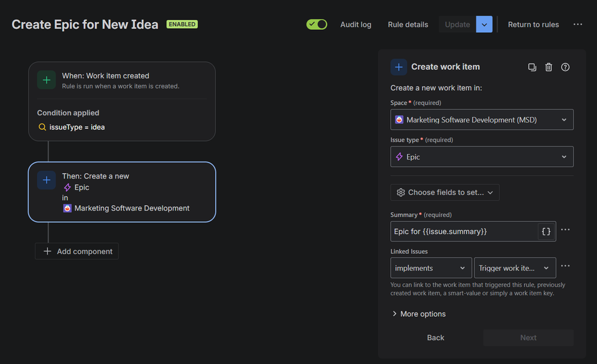Return to the rules list

coord(533,25)
